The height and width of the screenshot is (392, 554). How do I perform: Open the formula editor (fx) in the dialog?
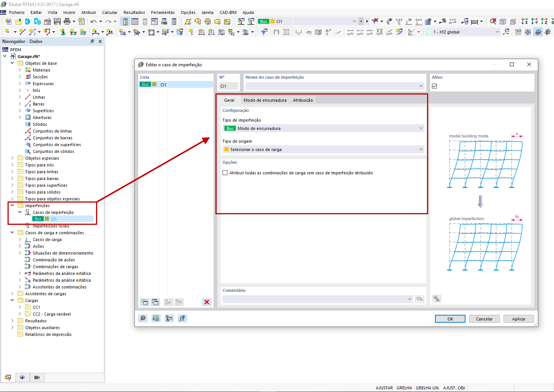pyautogui.click(x=182, y=318)
